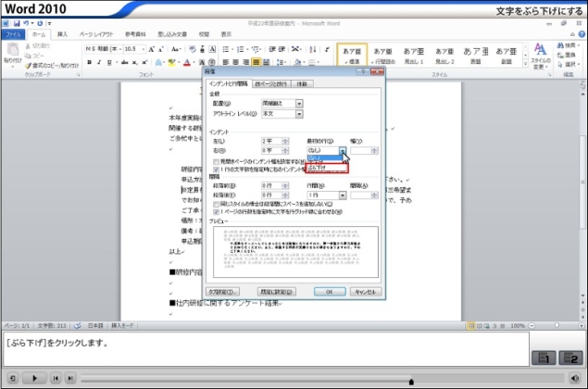588x389 pixels.
Task: Click the spell check icon in status bar
Action: (77, 326)
